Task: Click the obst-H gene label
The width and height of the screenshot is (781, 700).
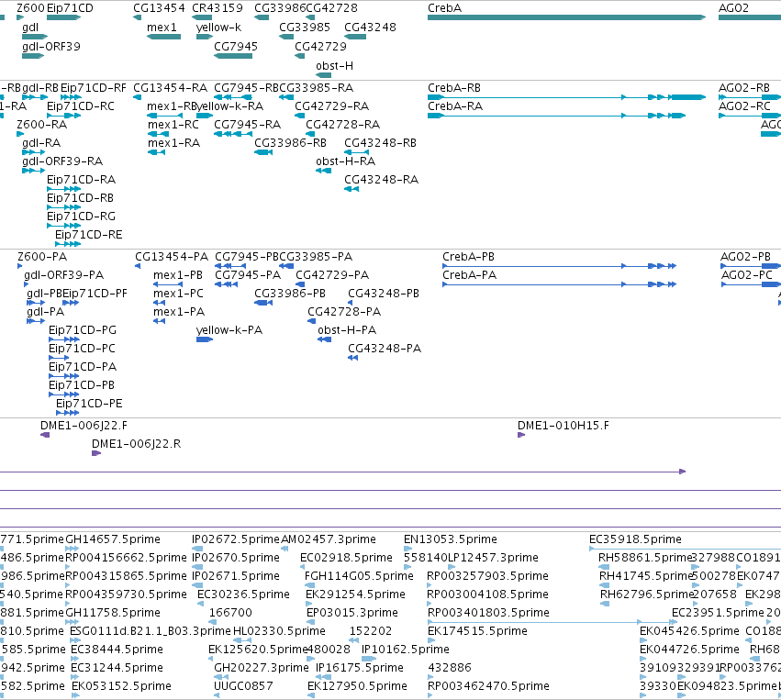Action: (334, 66)
